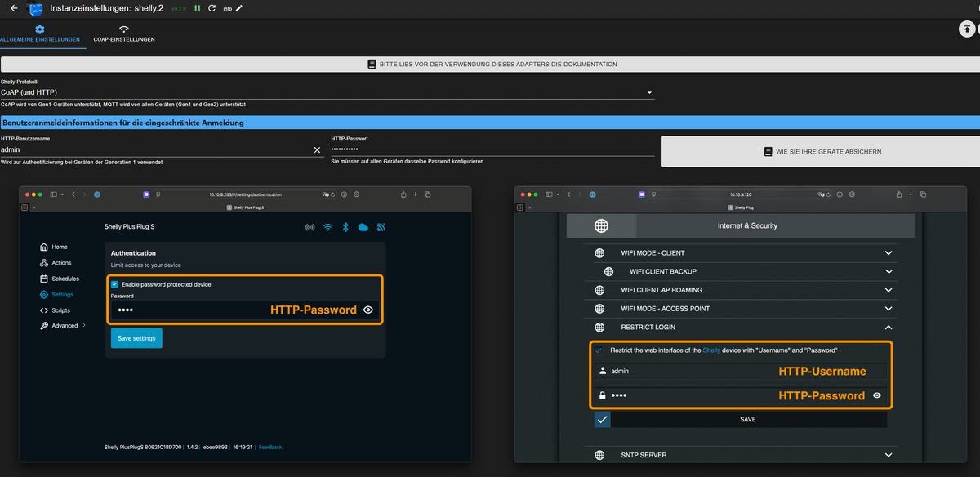Open the Feedback link in Plus Plug S footer
This screenshot has height=477, width=980.
pyautogui.click(x=270, y=448)
